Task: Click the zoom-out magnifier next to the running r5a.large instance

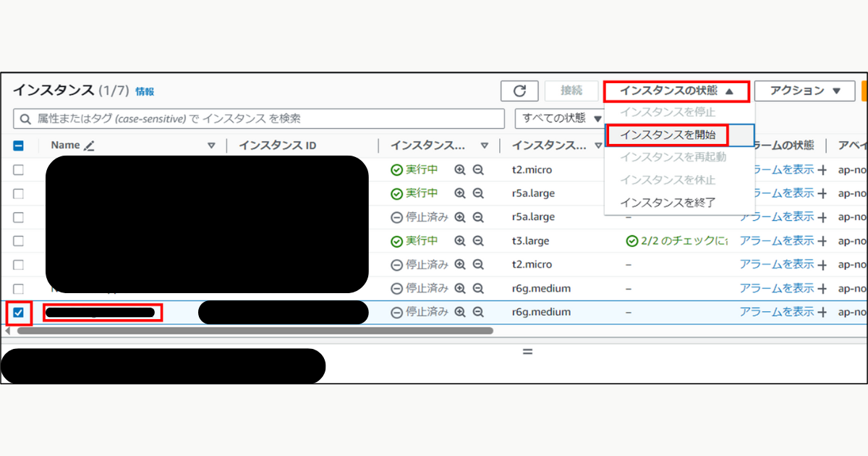Action: 477,193
